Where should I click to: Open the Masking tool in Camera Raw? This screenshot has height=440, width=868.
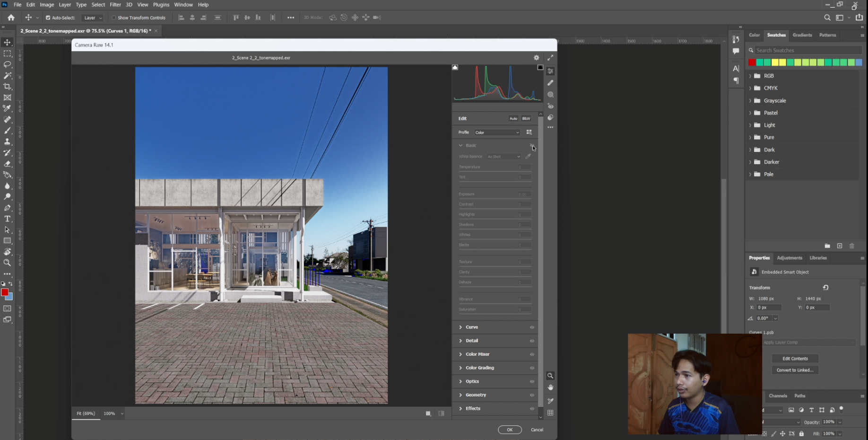click(x=550, y=94)
